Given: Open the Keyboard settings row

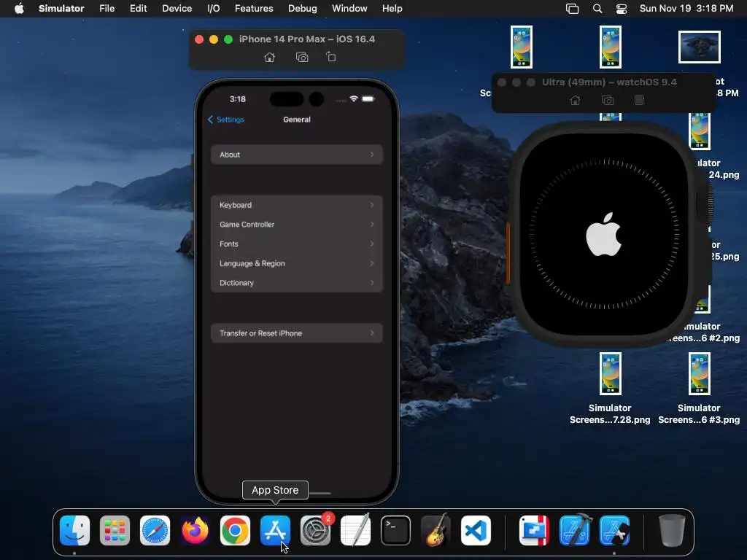Looking at the screenshot, I should pos(297,205).
